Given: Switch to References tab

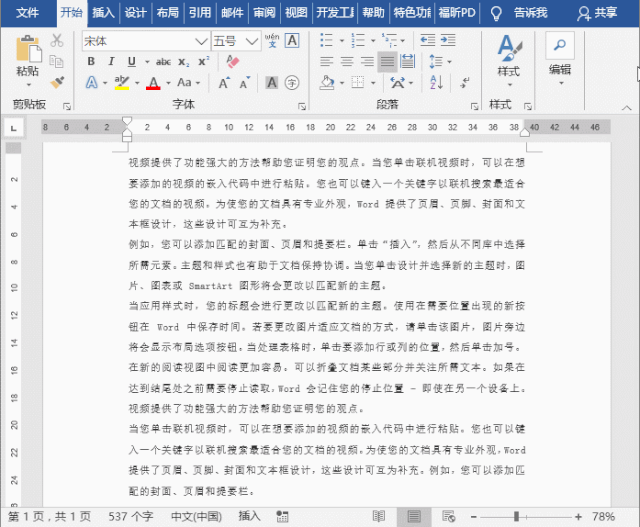Looking at the screenshot, I should (200, 13).
